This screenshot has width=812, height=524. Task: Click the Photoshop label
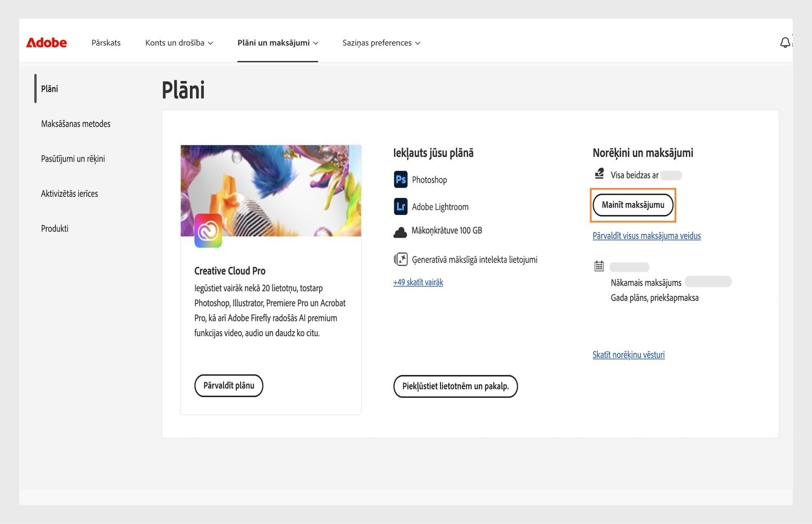click(x=429, y=180)
